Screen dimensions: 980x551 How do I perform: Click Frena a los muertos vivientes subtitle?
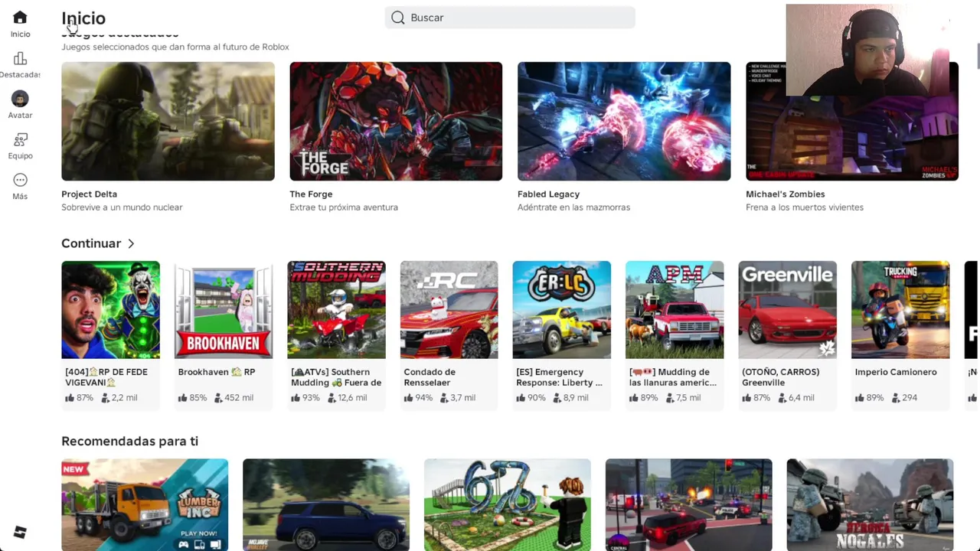click(805, 207)
